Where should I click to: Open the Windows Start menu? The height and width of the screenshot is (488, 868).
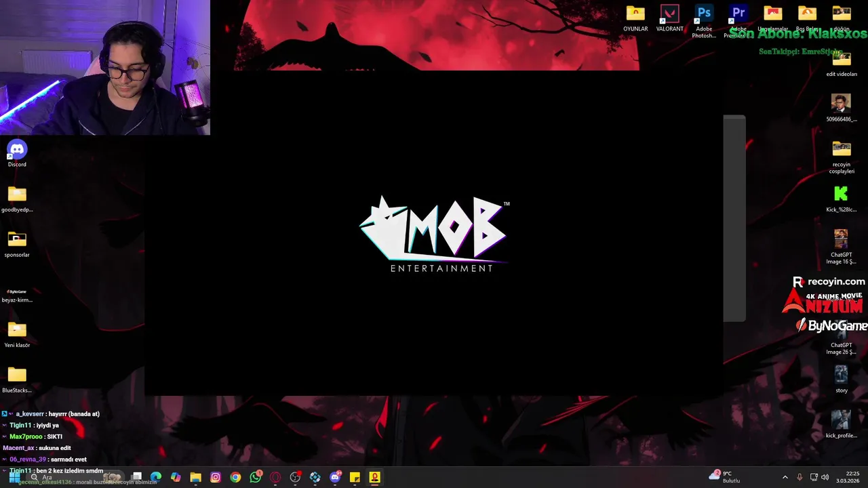(14, 477)
